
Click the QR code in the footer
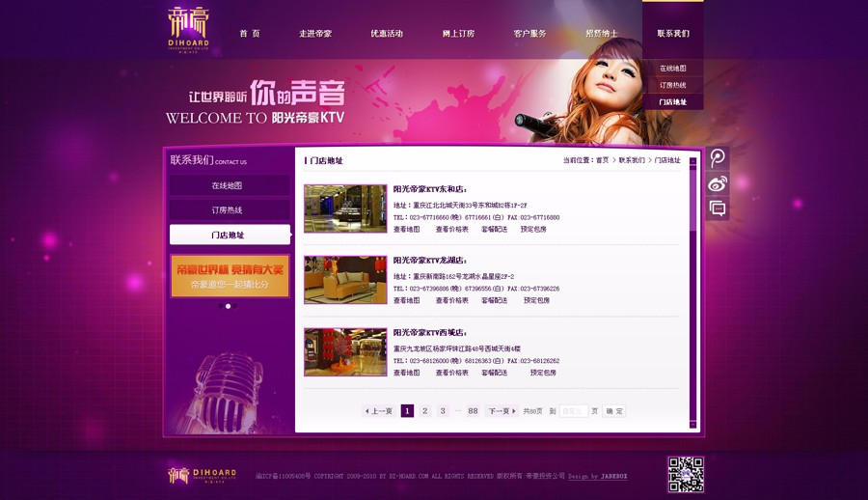[686, 475]
